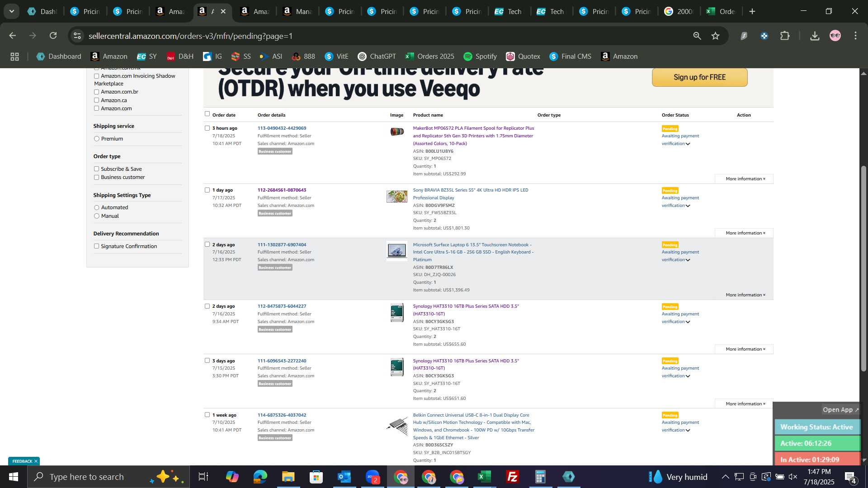
Task: Toggle the Amazon.com marketplace checkbox
Action: [96, 108]
